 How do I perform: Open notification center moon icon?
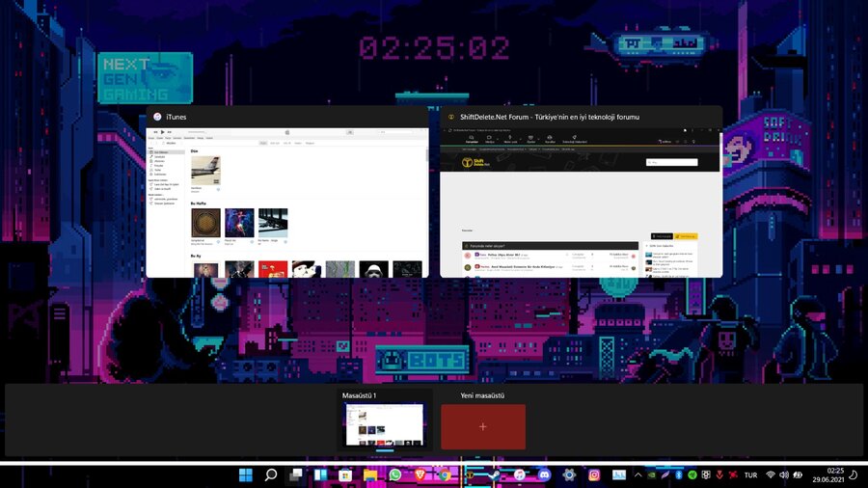(x=854, y=474)
